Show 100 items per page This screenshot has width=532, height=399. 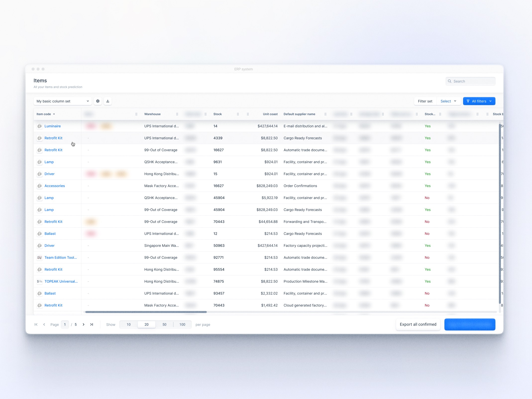182,324
